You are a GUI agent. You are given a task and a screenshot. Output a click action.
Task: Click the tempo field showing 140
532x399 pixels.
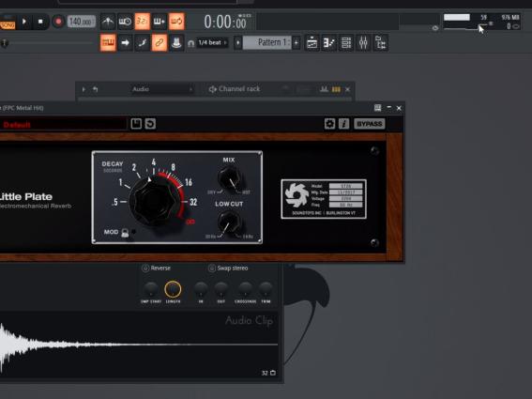[x=82, y=22]
